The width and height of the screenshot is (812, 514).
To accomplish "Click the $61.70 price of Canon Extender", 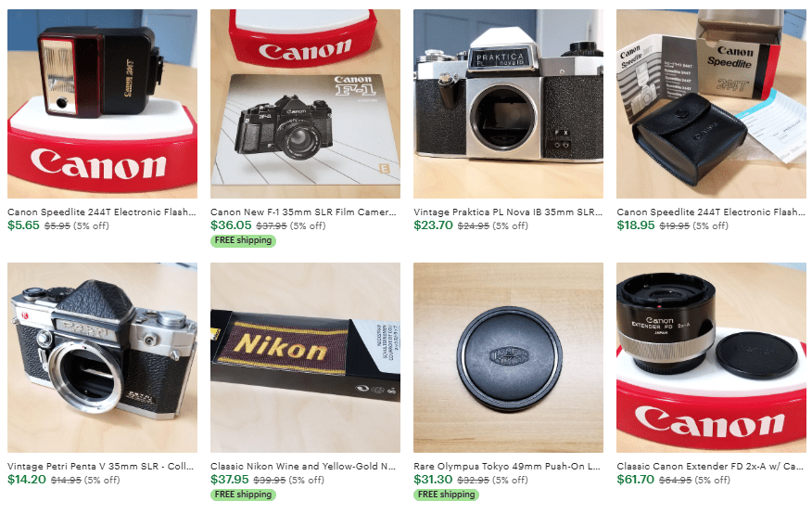I will pos(635,480).
